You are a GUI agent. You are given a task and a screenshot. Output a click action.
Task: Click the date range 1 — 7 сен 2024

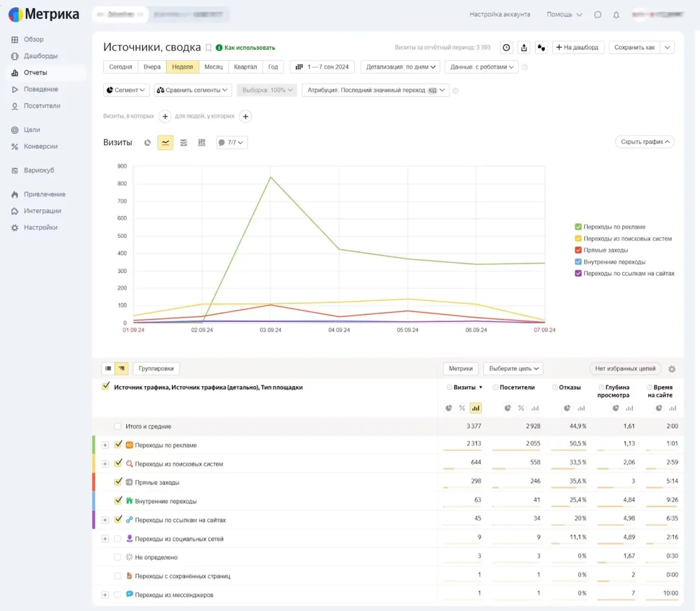pyautogui.click(x=322, y=67)
